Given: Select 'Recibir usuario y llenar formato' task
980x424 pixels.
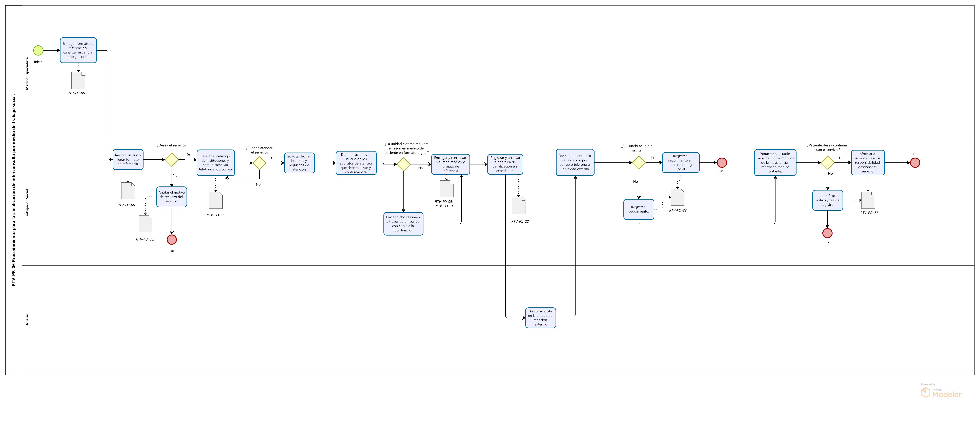Looking at the screenshot, I should click(x=128, y=160).
